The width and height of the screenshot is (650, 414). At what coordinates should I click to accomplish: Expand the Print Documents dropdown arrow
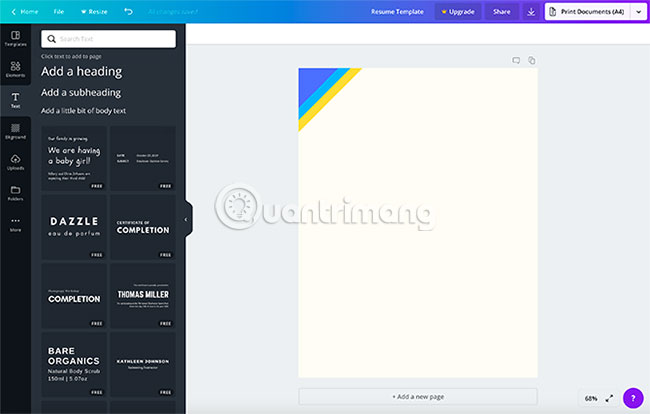coord(638,12)
